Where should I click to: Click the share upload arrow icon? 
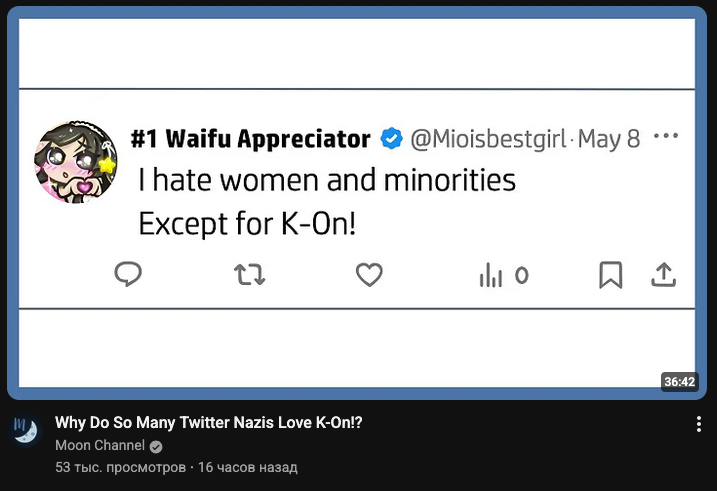click(x=664, y=274)
